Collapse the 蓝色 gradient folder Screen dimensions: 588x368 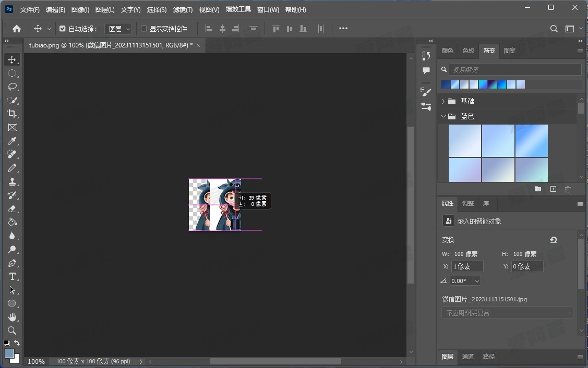443,116
